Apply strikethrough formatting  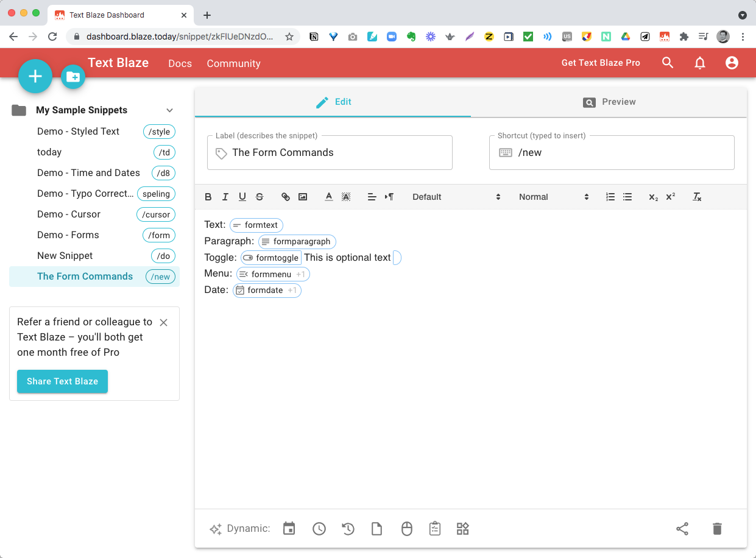pyautogui.click(x=260, y=197)
